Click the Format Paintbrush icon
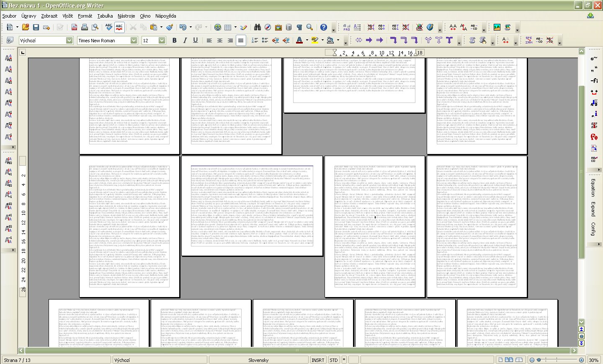Image resolution: width=603 pixels, height=364 pixels. (170, 27)
